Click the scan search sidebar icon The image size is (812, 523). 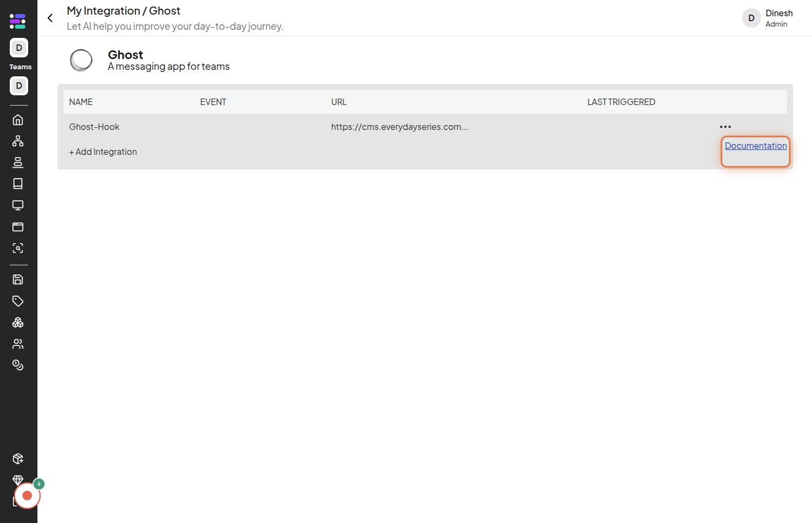[x=18, y=248]
